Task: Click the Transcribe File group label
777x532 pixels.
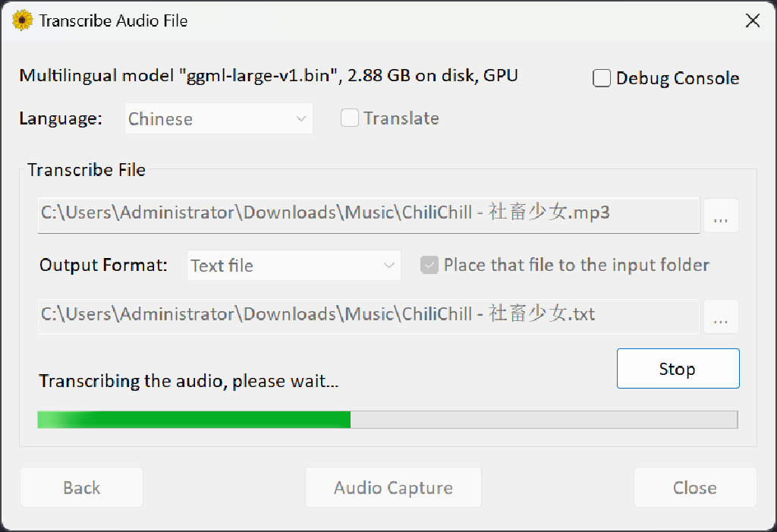Action: click(87, 170)
